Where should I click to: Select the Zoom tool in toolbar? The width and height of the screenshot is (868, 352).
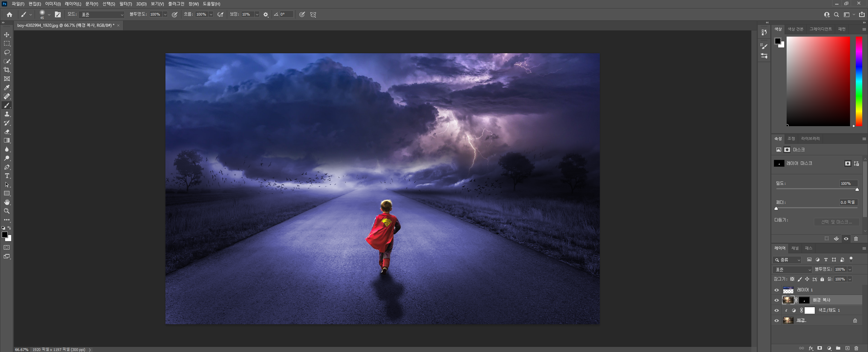point(7,211)
